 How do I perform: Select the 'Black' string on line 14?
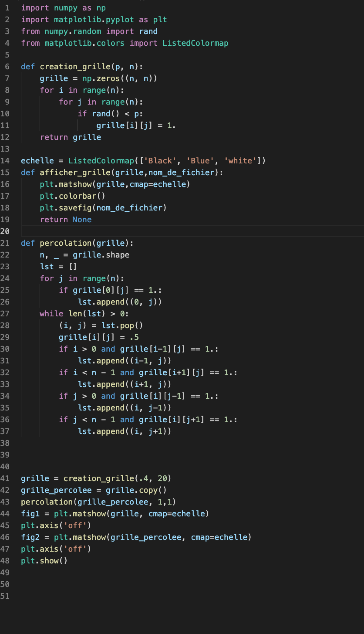(x=158, y=160)
